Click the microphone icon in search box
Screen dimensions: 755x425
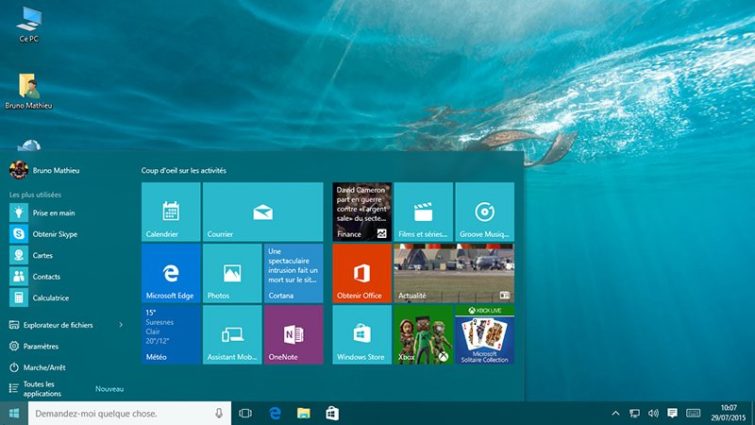219,413
